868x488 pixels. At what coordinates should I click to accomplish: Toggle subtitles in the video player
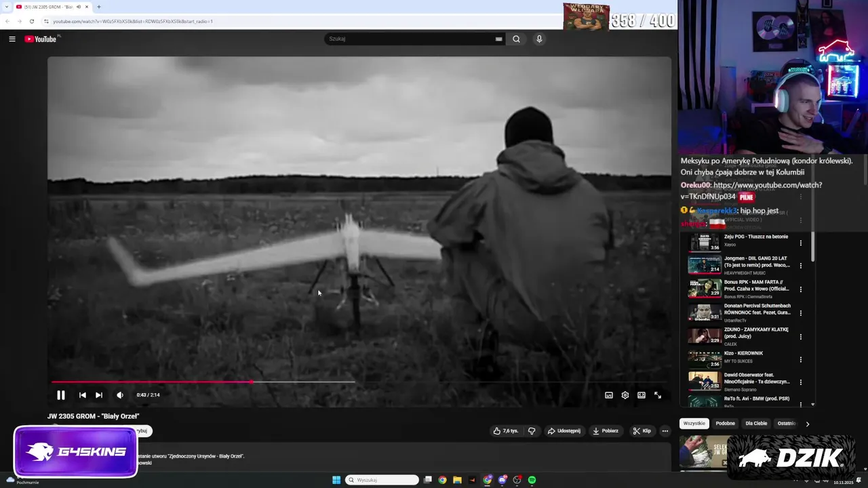609,395
